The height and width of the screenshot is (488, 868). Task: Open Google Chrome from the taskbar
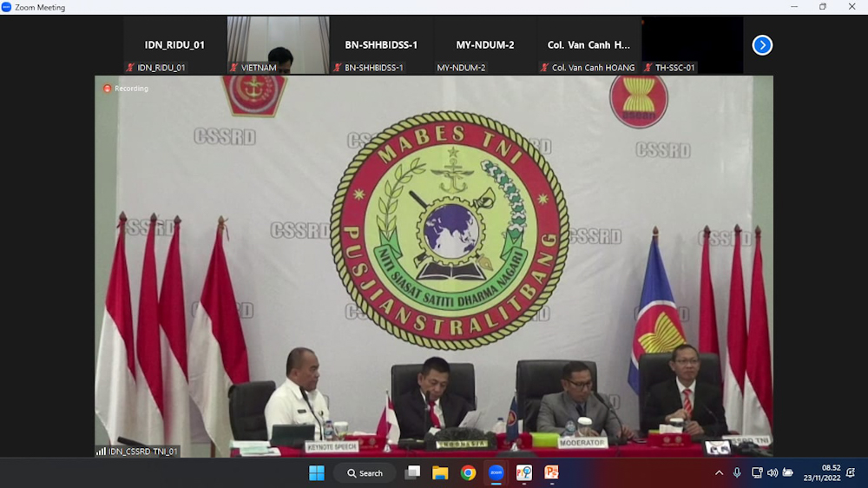point(469,472)
